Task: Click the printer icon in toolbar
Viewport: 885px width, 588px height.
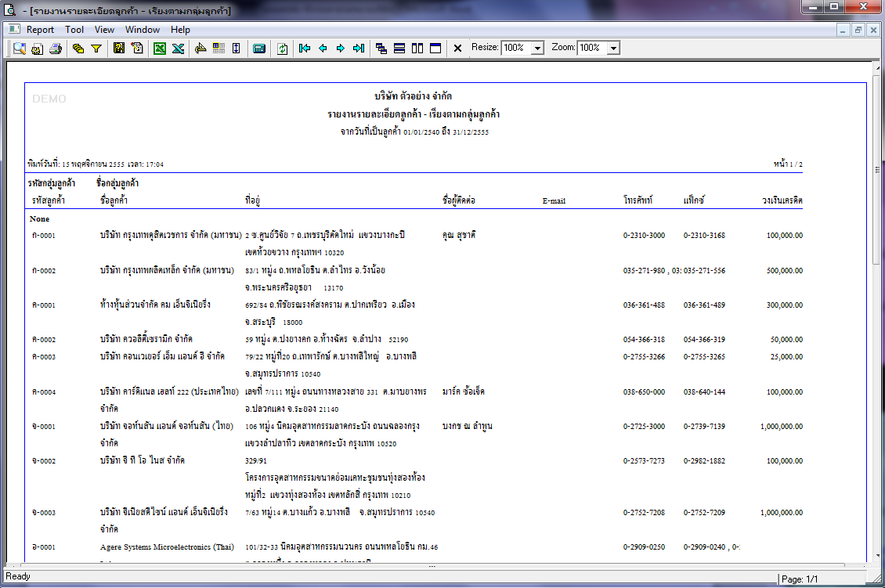Action: [56, 49]
